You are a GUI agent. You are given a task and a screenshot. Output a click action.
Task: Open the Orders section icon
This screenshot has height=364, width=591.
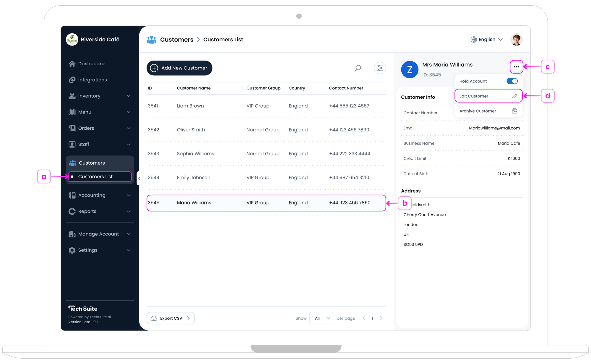pyautogui.click(x=72, y=128)
